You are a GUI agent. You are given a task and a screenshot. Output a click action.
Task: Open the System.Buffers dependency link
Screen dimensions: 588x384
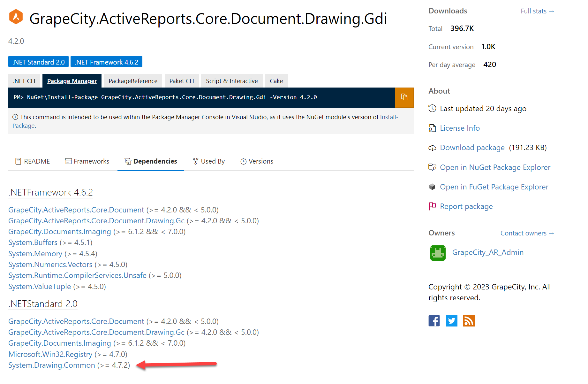coord(33,242)
